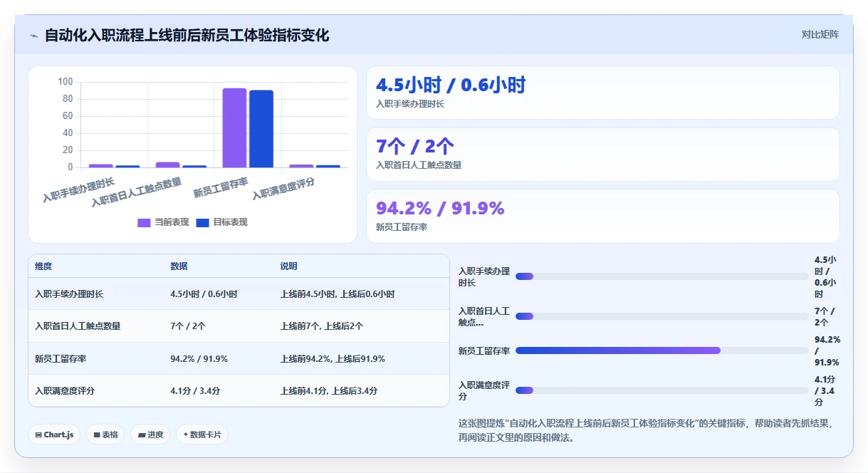Click the purple 新员工留存率 chart bar
The height and width of the screenshot is (473, 868).
click(x=234, y=128)
